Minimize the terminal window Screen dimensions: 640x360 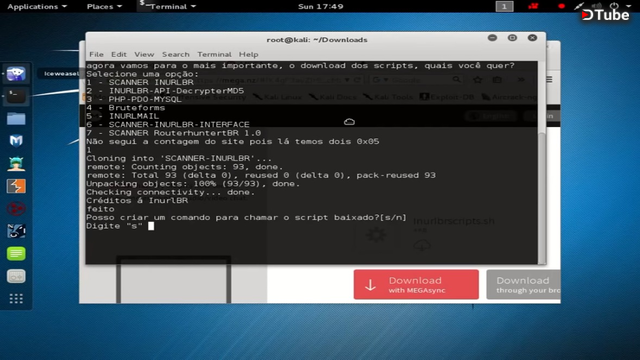coord(492,38)
